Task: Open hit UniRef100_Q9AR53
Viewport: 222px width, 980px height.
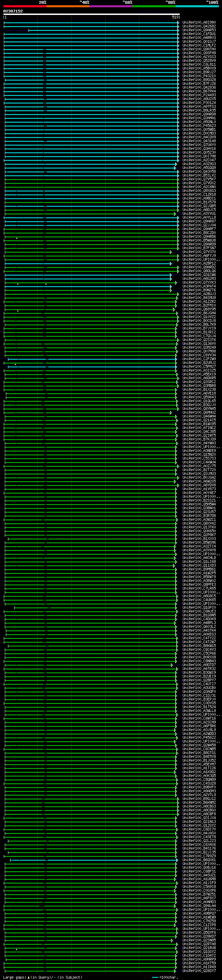Action: coord(199,30)
